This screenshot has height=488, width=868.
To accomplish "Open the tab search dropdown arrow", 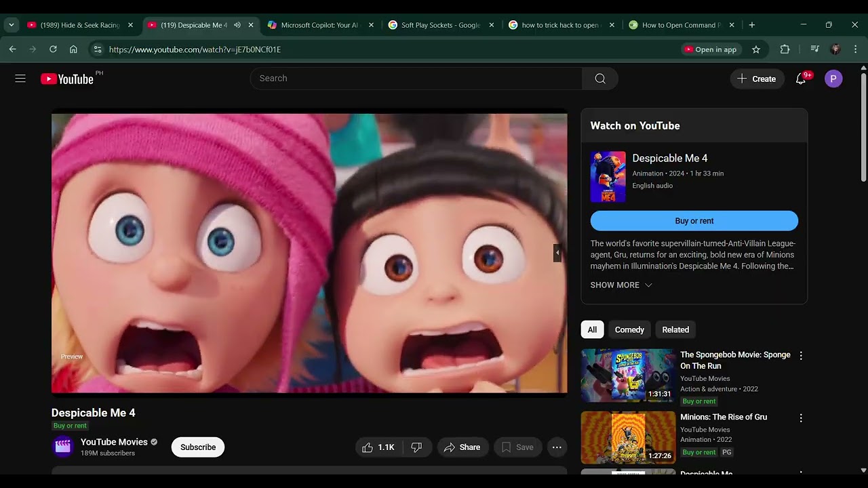I will 11,25.
